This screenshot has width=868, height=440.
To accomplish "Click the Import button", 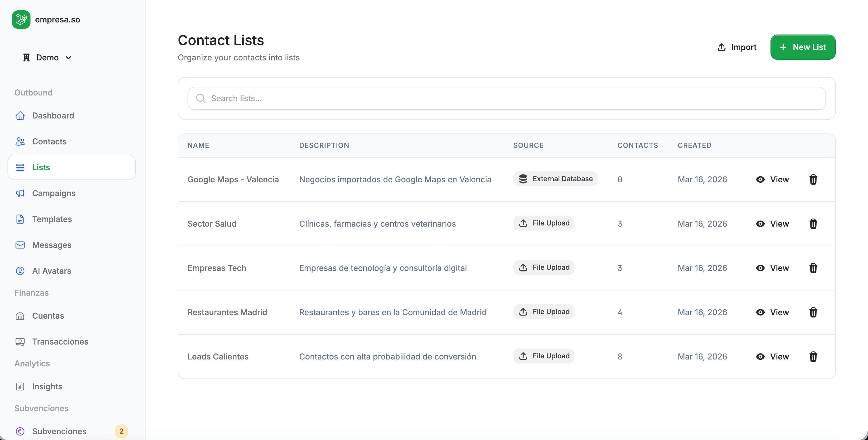I will point(737,47).
